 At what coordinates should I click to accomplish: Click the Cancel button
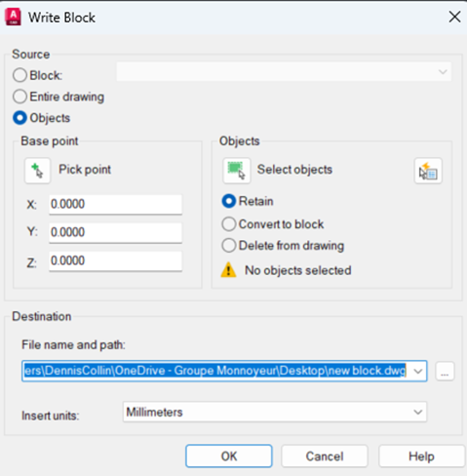pyautogui.click(x=325, y=456)
